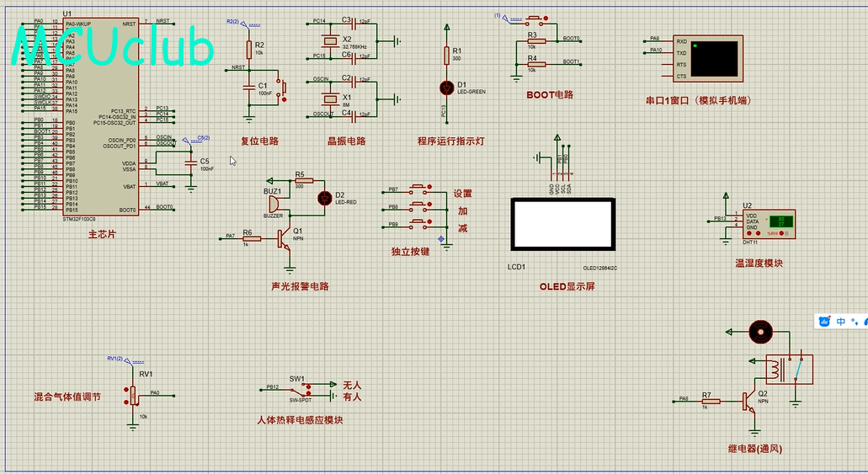Screen dimensions: 868x474
Task: Select transistor Q2 NPN
Action: [749, 402]
